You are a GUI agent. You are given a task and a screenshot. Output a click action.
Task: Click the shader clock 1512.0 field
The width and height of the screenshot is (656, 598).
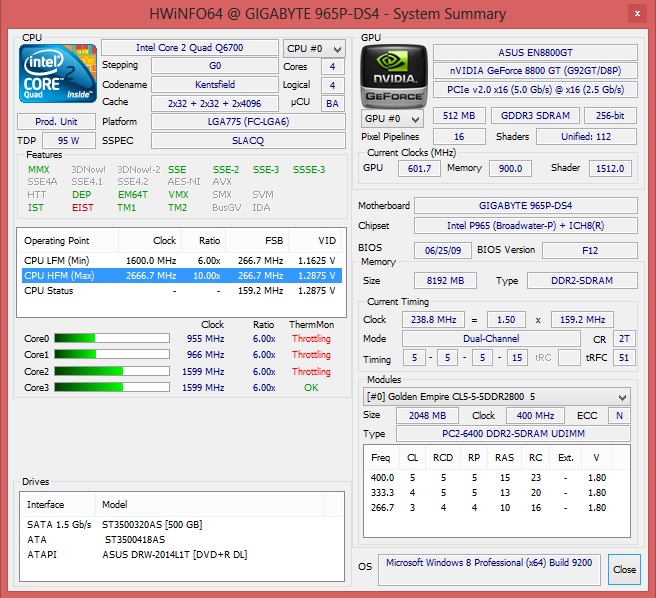(610, 168)
